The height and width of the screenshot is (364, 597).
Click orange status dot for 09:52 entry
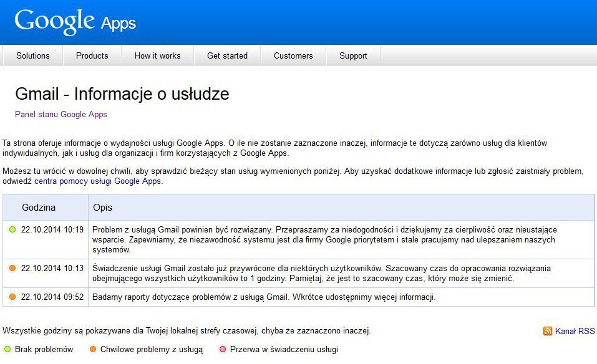[12, 296]
